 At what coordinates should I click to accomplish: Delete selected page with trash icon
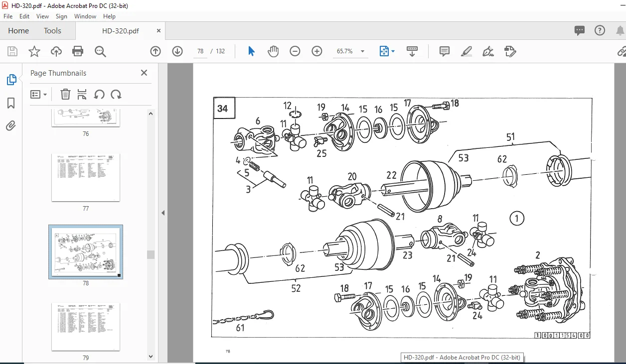pos(65,94)
